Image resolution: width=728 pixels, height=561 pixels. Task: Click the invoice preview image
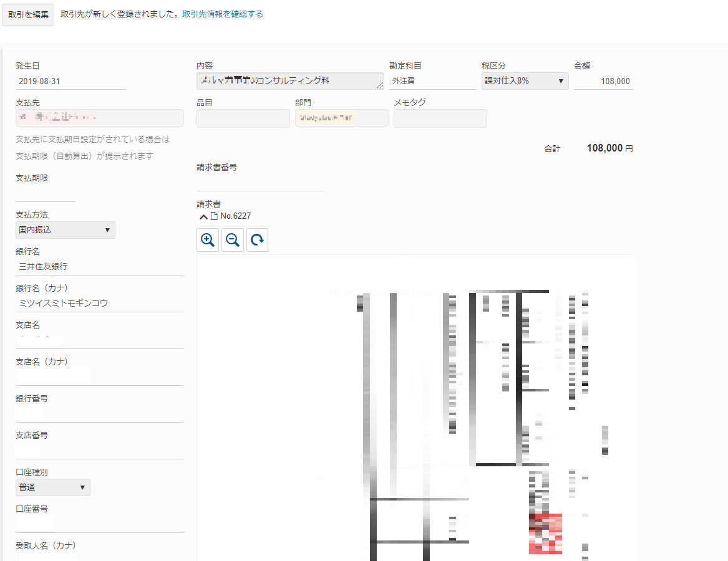tap(415, 408)
